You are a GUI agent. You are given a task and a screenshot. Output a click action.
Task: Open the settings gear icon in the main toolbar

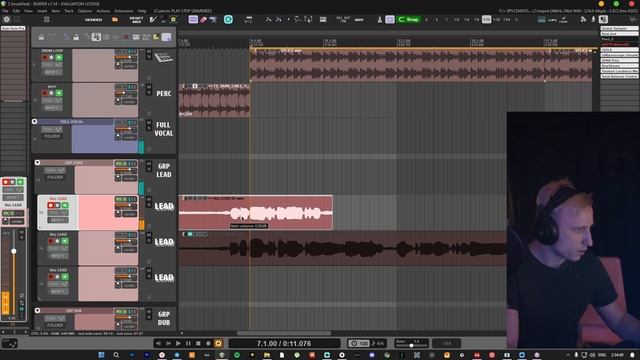click(x=6, y=19)
